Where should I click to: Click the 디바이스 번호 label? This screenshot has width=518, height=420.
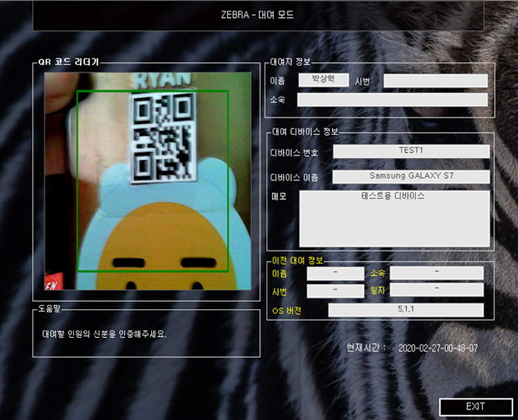pos(294,153)
